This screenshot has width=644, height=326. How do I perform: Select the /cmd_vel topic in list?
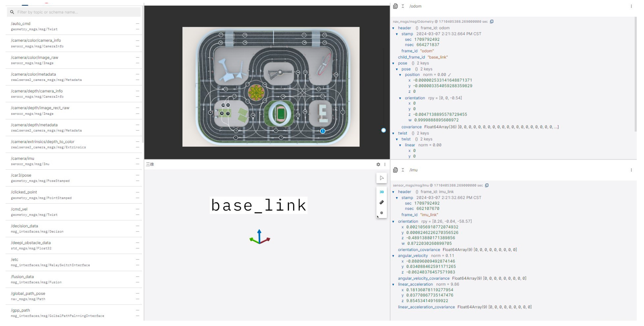19,209
